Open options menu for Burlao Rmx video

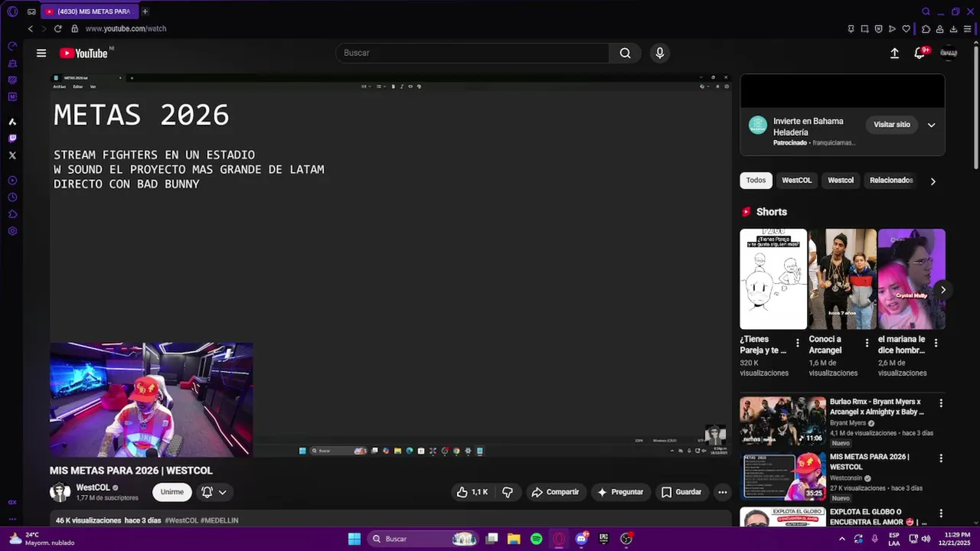click(x=941, y=403)
